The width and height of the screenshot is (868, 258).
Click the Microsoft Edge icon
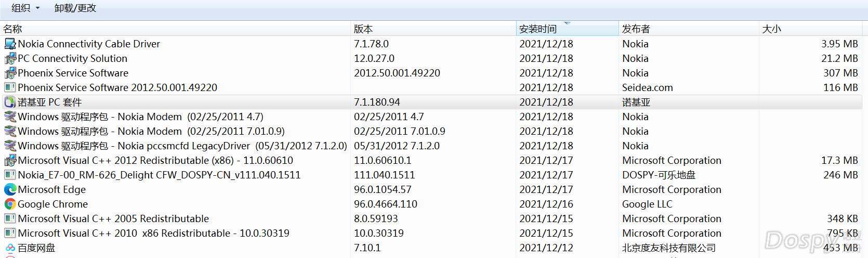coord(10,189)
